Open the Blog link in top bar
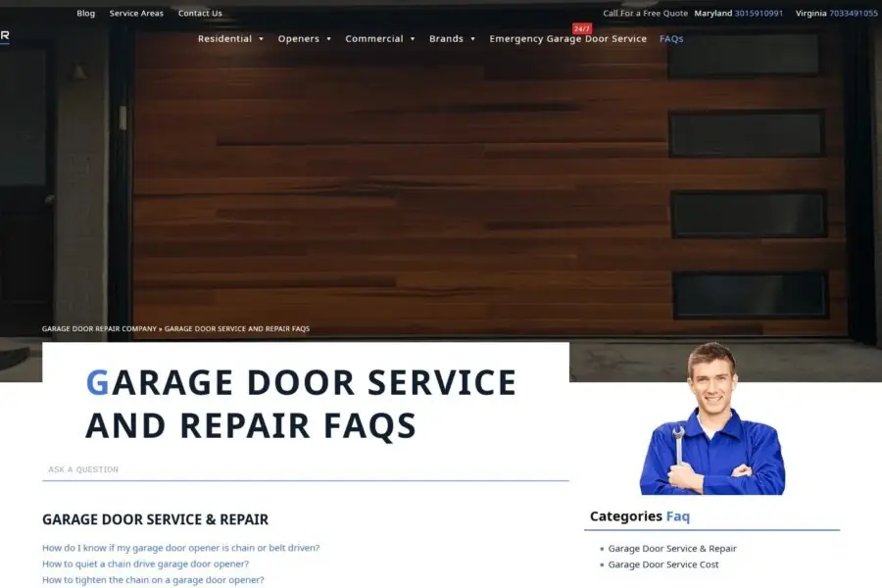The image size is (882, 588). coord(86,14)
